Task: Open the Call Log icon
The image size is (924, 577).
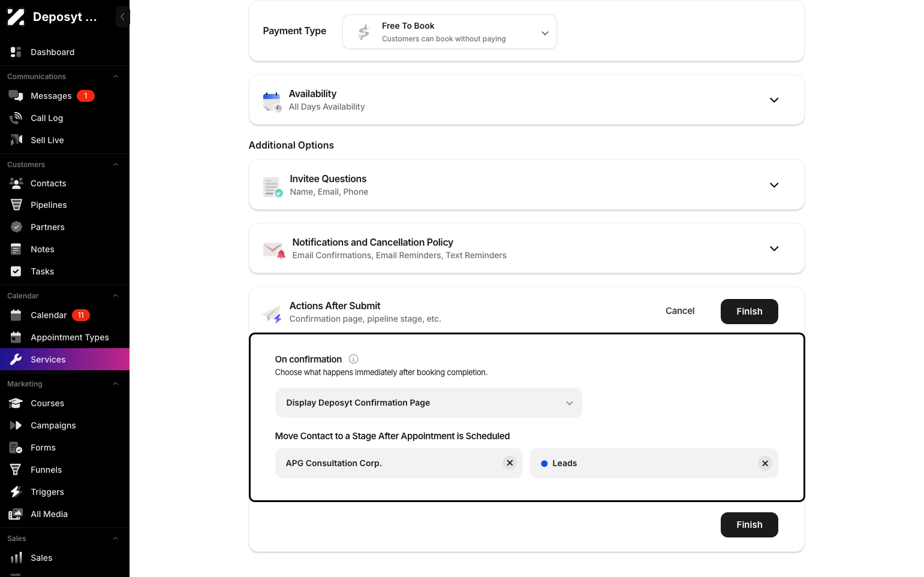Action: coord(16,118)
